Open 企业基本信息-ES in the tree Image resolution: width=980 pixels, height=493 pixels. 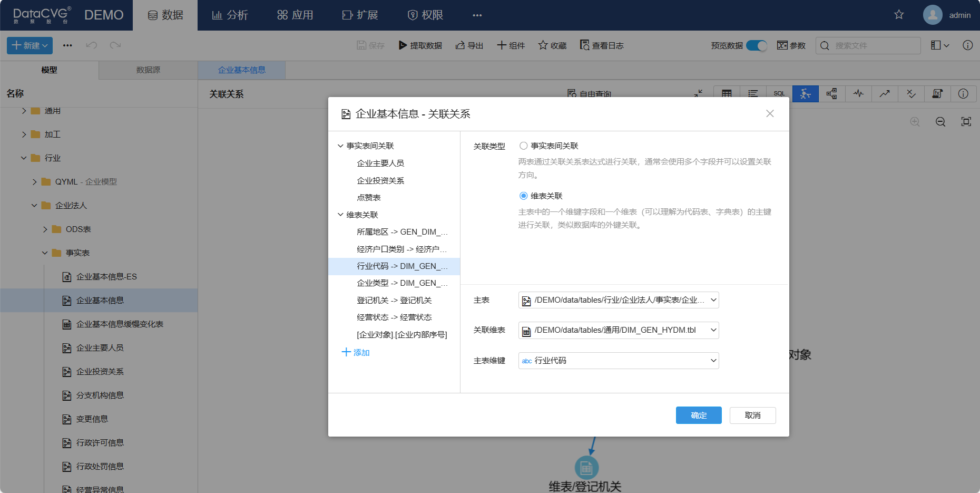pyautogui.click(x=106, y=277)
